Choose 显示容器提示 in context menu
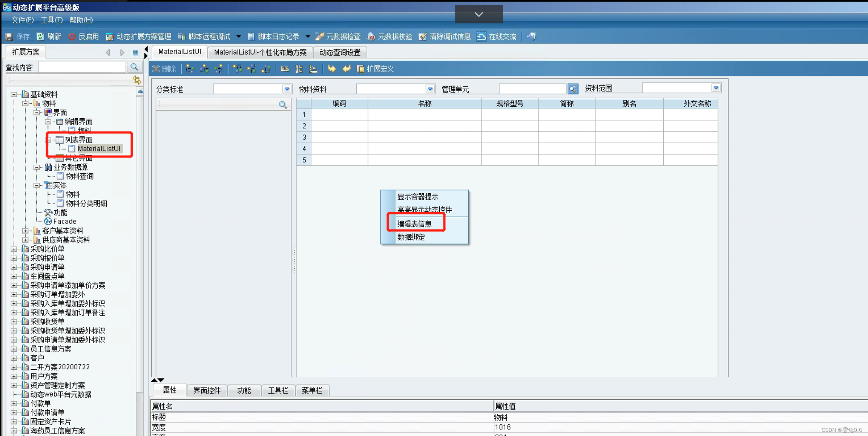The width and height of the screenshot is (868, 436). [417, 197]
